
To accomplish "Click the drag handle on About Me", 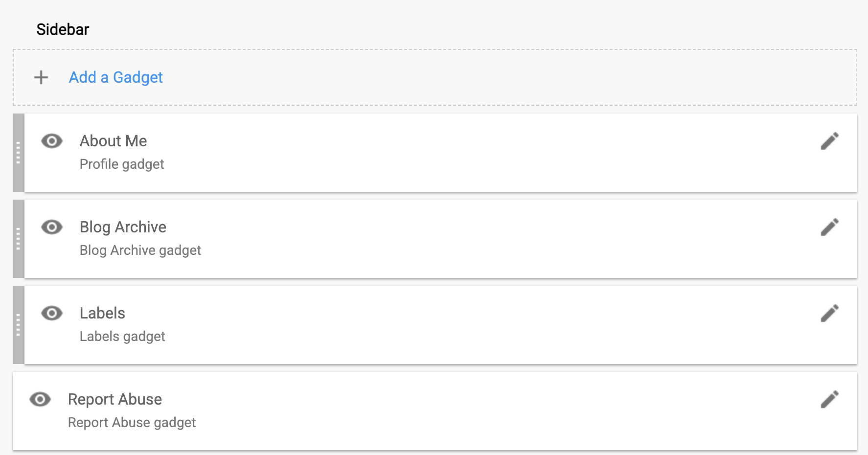I will coord(18,153).
